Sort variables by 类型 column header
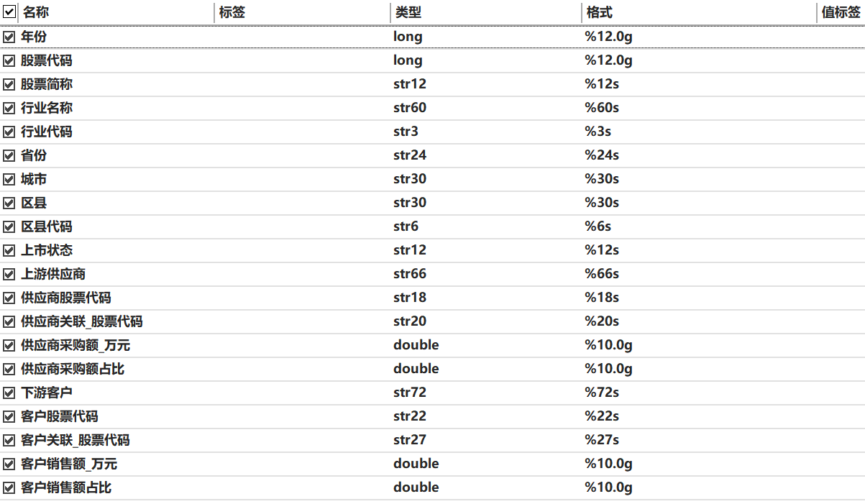 tap(408, 12)
